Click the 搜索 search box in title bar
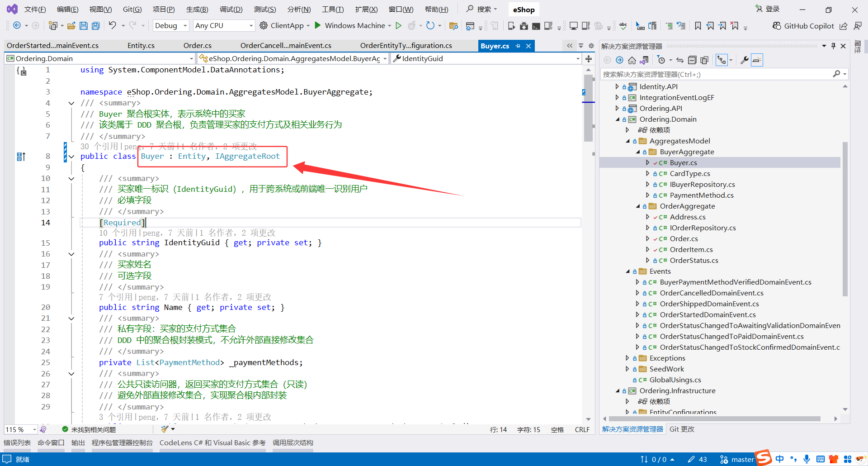The width and height of the screenshot is (868, 466). (x=482, y=10)
